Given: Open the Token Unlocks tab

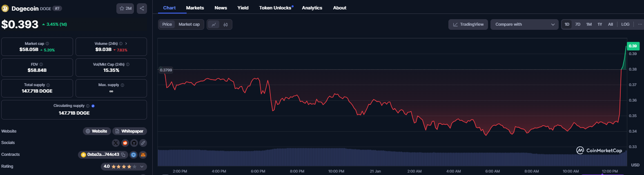Looking at the screenshot, I should (275, 8).
